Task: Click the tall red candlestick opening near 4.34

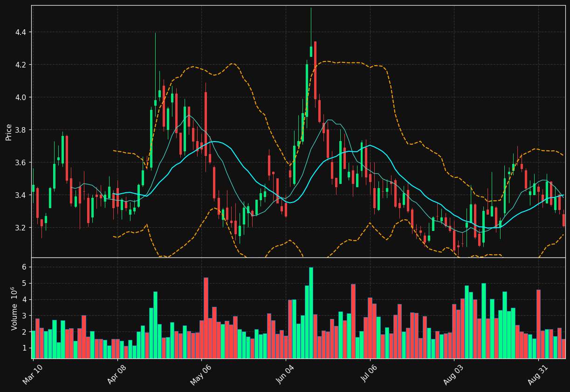Action: (315, 70)
